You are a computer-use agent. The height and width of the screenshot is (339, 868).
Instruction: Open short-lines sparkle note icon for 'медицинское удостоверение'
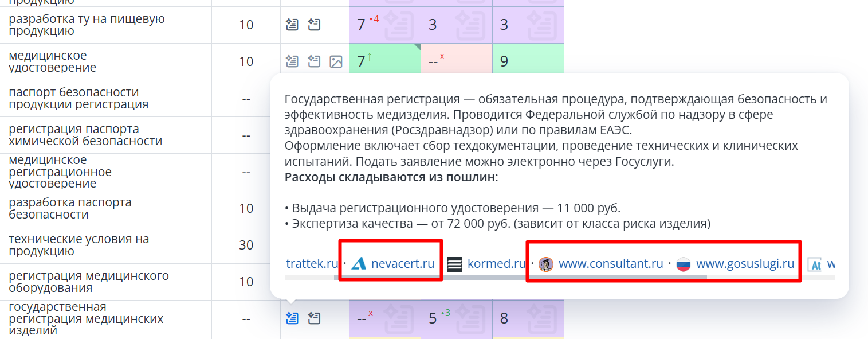[314, 61]
